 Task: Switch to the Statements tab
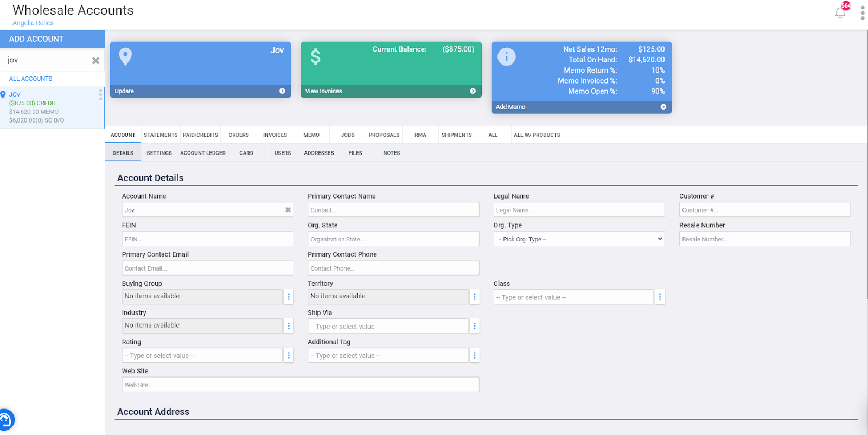[x=161, y=135]
